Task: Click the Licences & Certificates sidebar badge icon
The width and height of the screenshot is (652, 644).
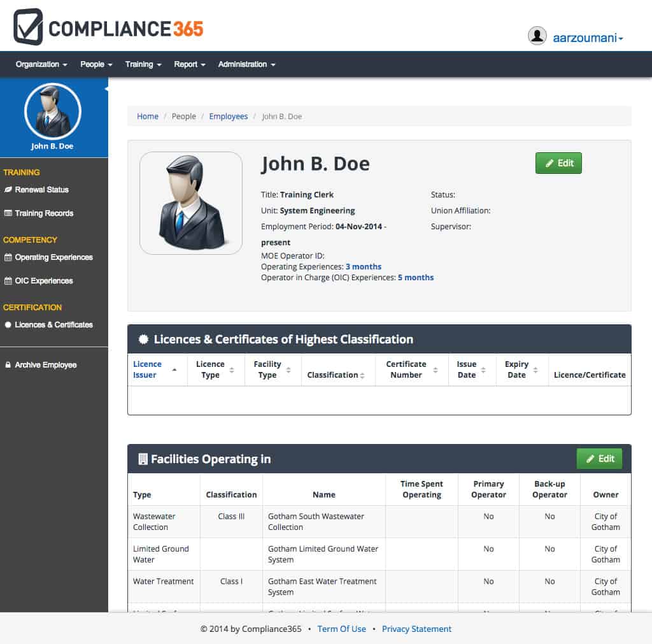Action: 8,325
